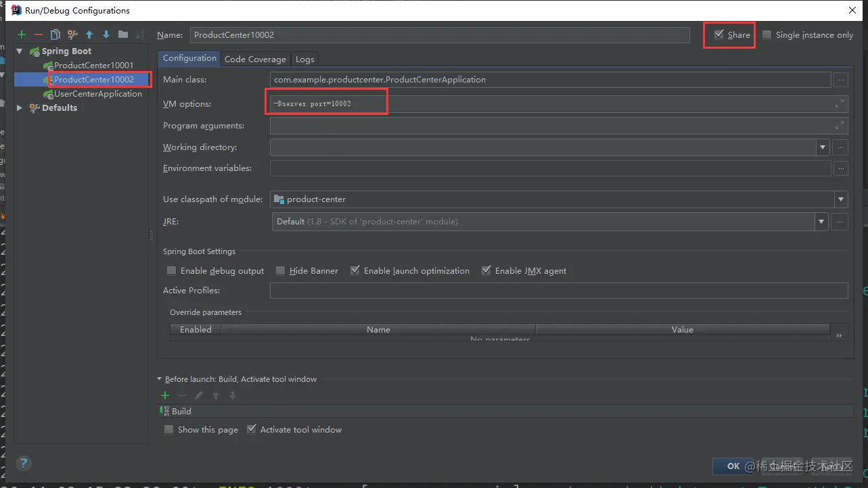
Task: Open help with the question mark icon
Action: pyautogui.click(x=24, y=463)
